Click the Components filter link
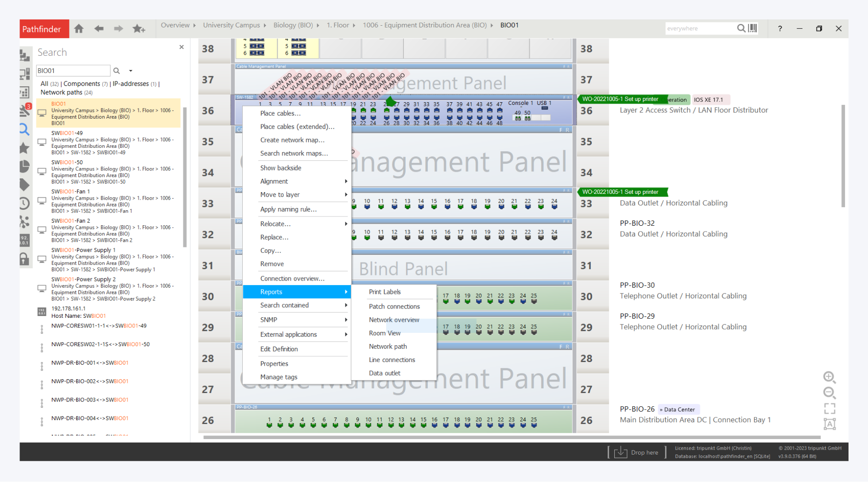This screenshot has width=868, height=482. 81,84
